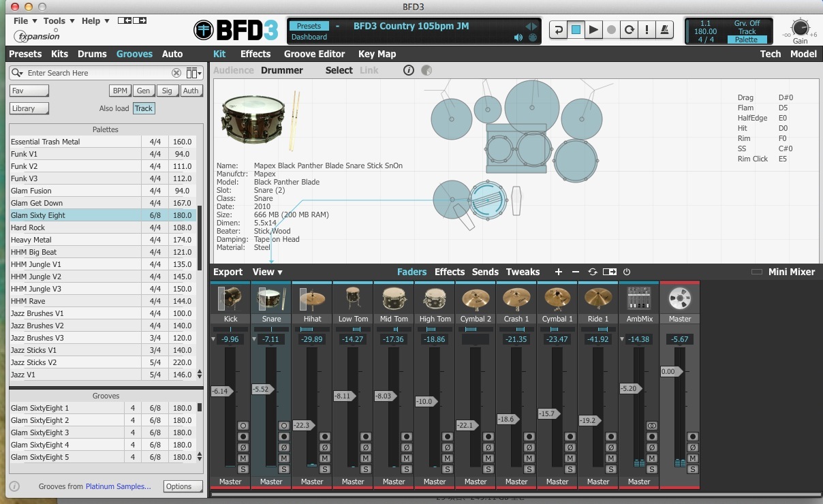The width and height of the screenshot is (823, 504).
Task: Click the Gain knob
Action: [800, 28]
